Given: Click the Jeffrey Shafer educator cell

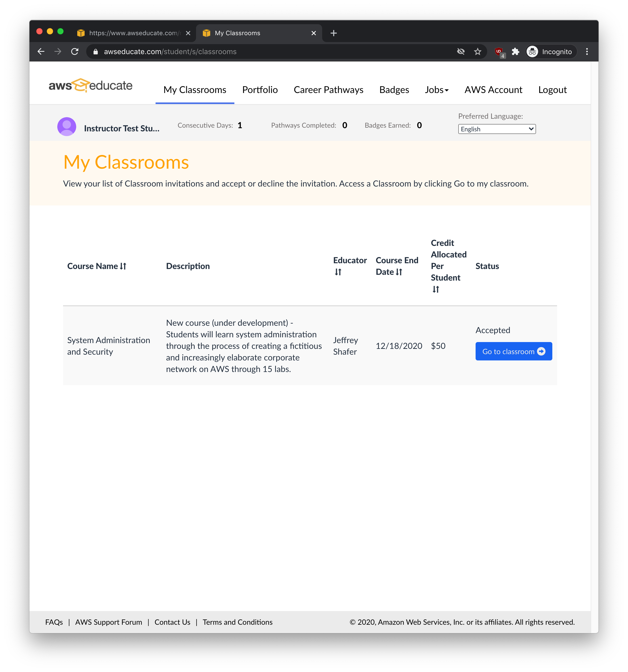Looking at the screenshot, I should click(x=345, y=346).
